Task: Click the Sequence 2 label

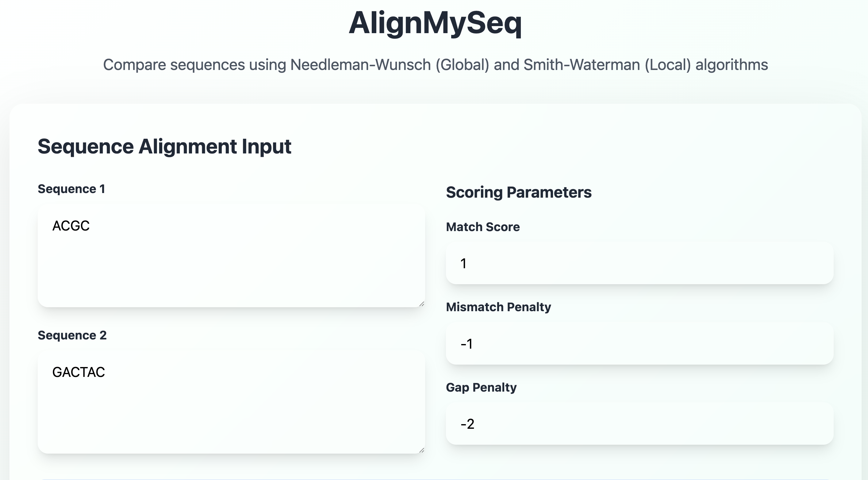Action: (x=72, y=335)
